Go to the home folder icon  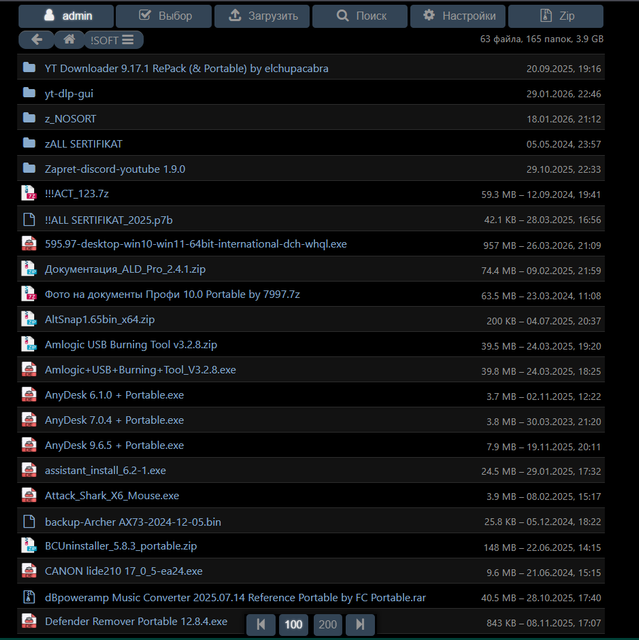69,40
